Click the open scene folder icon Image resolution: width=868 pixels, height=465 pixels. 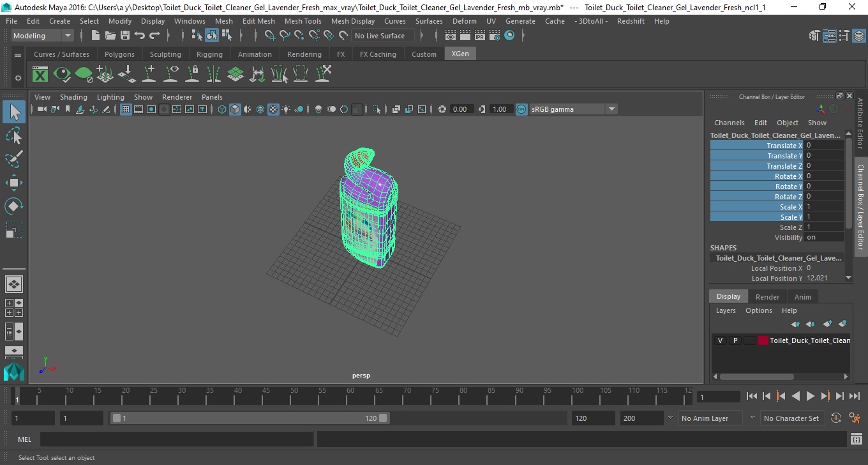coord(110,36)
